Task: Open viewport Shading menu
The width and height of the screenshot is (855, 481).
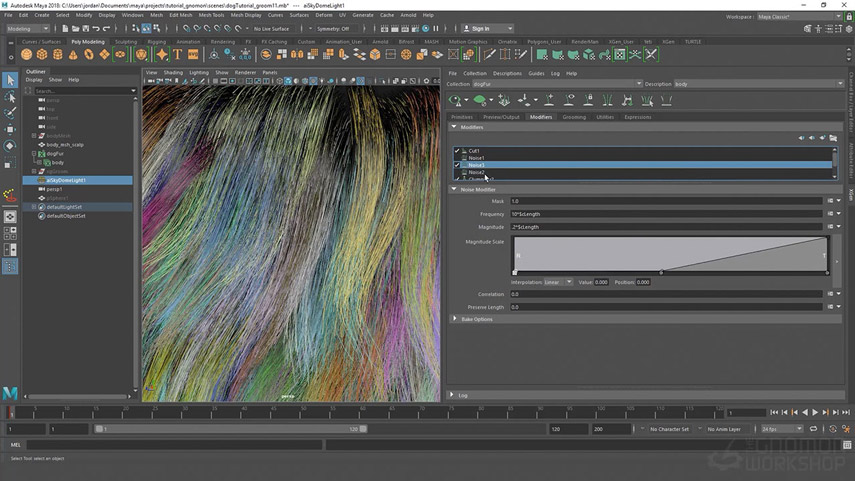Action: (x=173, y=73)
